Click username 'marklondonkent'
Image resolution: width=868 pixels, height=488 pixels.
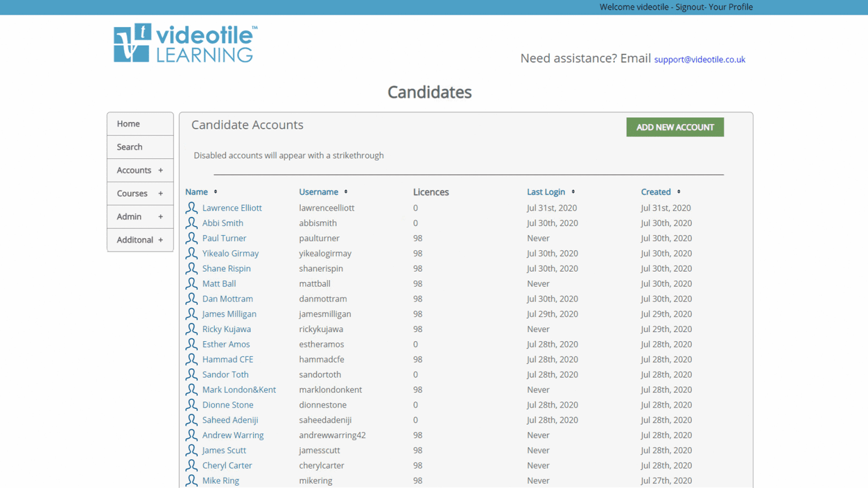pyautogui.click(x=331, y=390)
